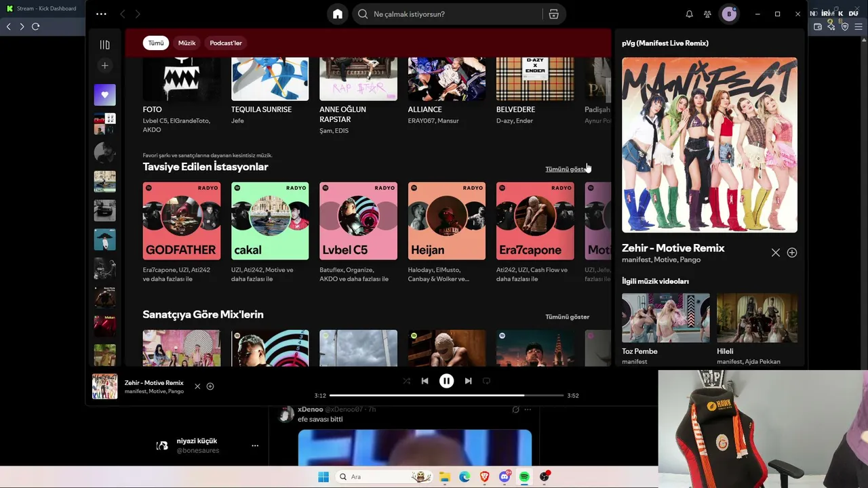Navigate forward with Spotify's right chevron

[x=138, y=14]
